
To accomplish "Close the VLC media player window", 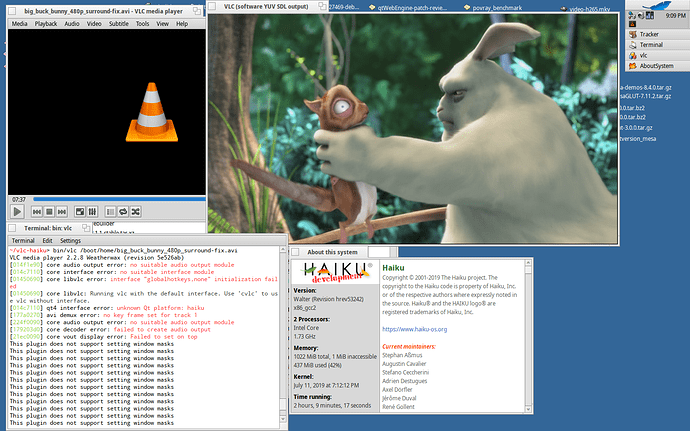I will pos(13,11).
